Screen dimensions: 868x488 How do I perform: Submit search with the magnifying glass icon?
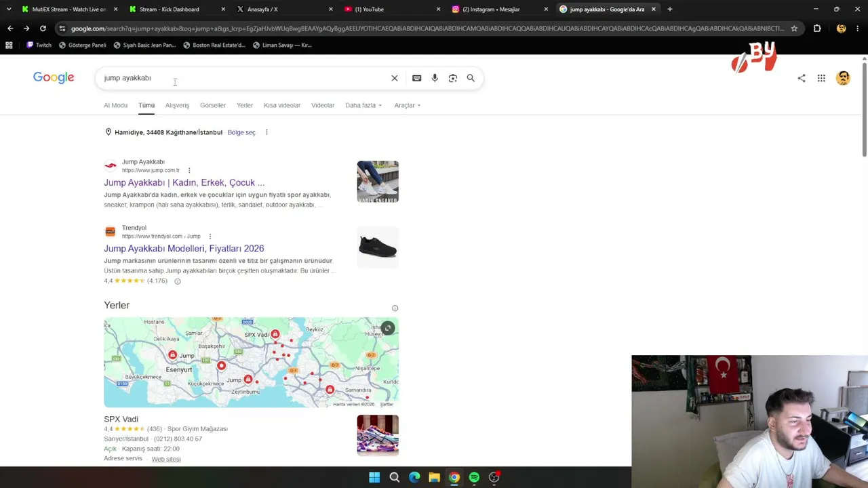[471, 78]
